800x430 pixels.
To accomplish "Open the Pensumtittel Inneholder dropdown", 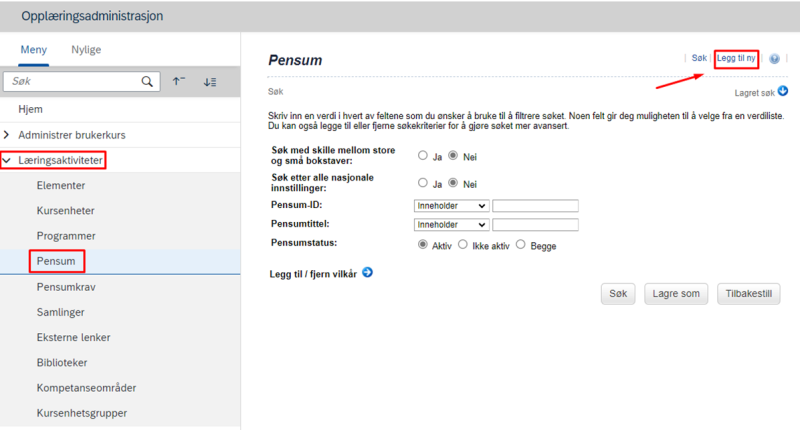I will pos(452,224).
